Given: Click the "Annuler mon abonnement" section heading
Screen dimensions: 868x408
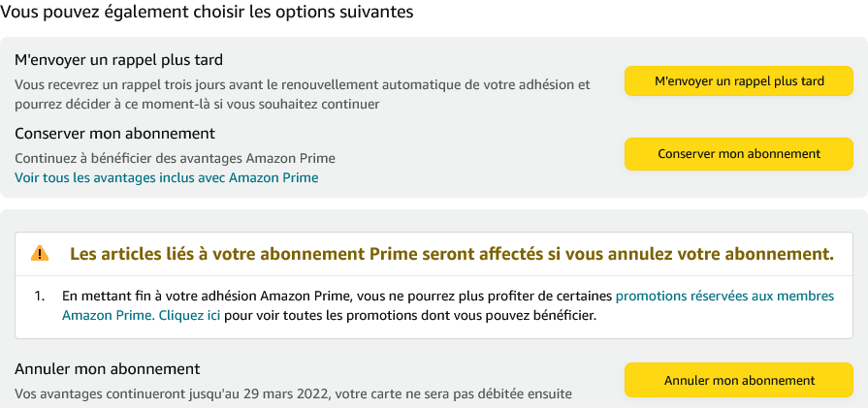Looking at the screenshot, I should tap(107, 369).
